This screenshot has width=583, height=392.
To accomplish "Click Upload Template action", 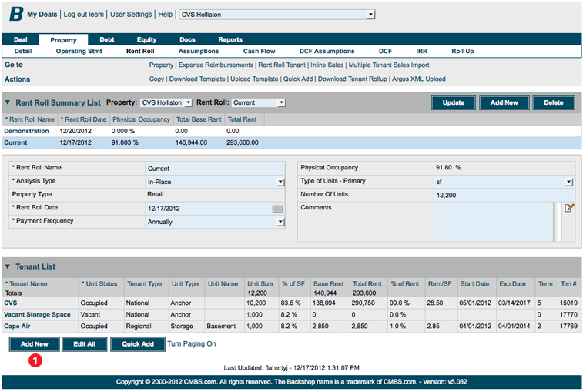I will click(254, 79).
